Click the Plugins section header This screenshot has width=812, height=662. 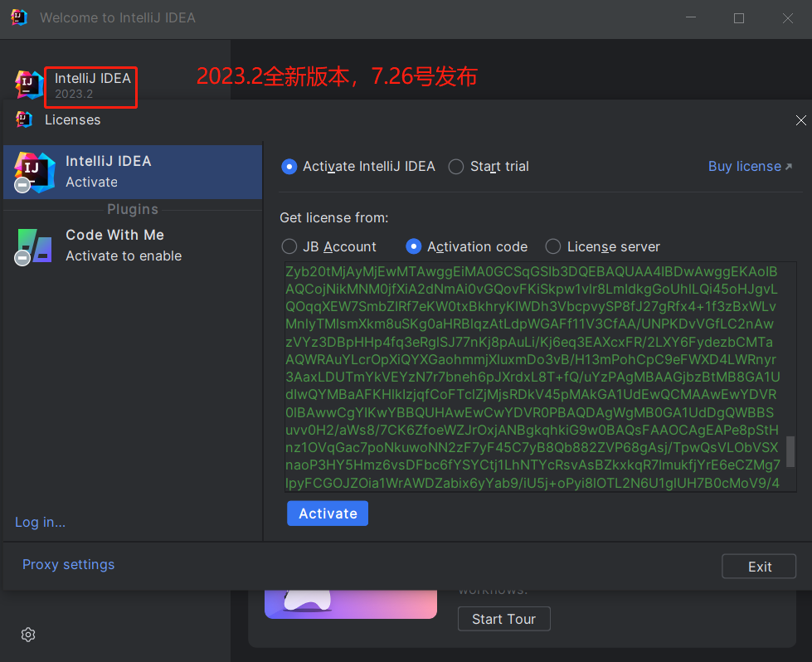[133, 209]
